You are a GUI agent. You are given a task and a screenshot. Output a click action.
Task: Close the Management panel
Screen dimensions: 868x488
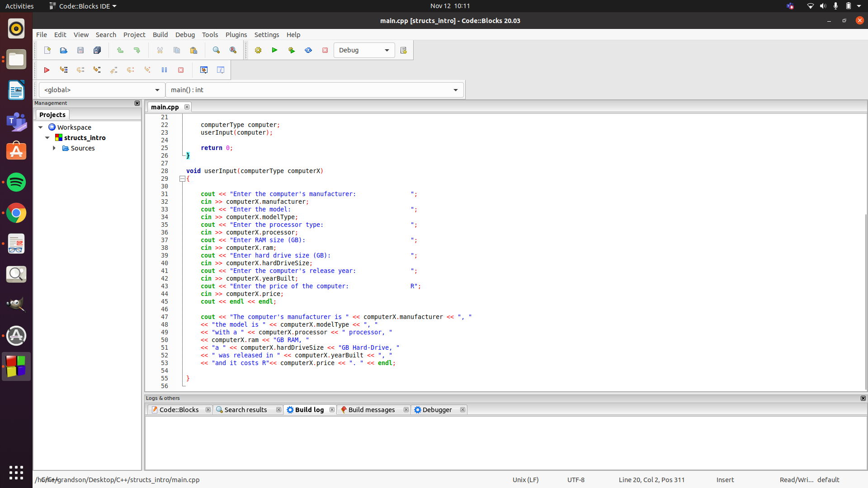(x=137, y=103)
